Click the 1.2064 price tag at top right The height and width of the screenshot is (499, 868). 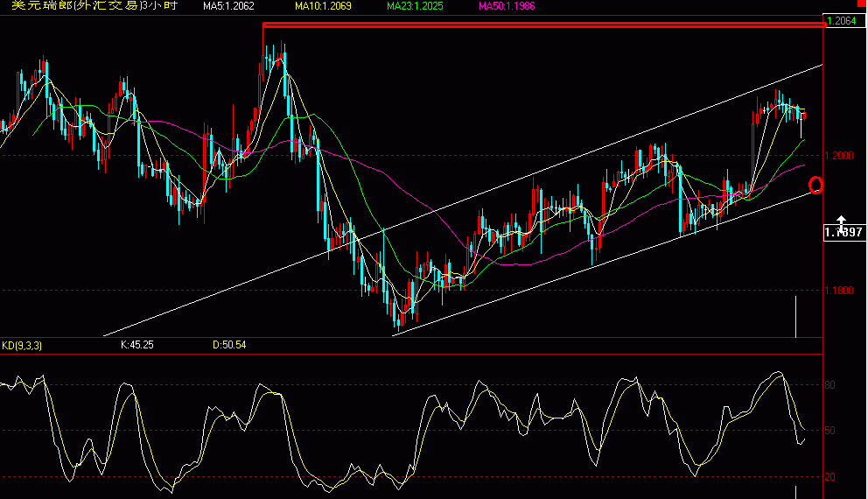tap(844, 20)
